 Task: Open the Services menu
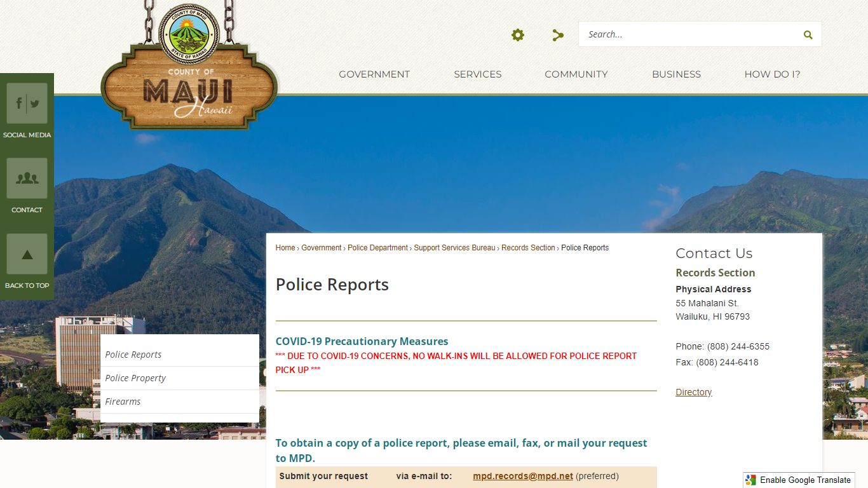[x=478, y=74]
